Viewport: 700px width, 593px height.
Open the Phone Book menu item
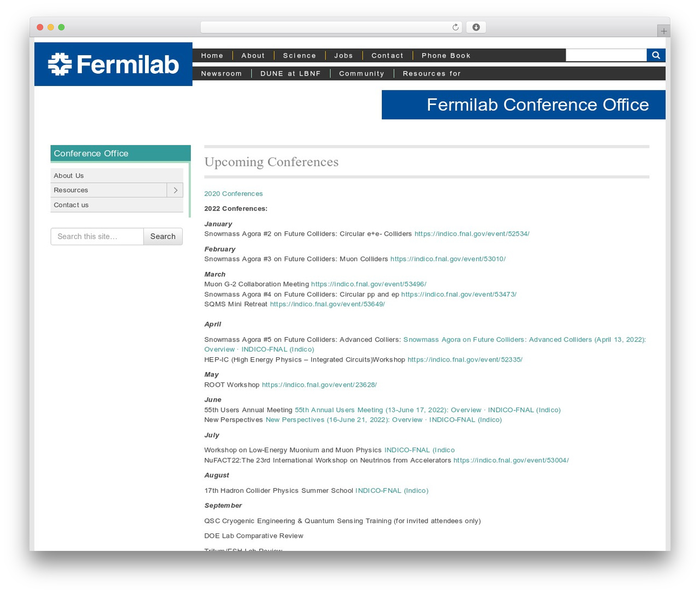[446, 55]
